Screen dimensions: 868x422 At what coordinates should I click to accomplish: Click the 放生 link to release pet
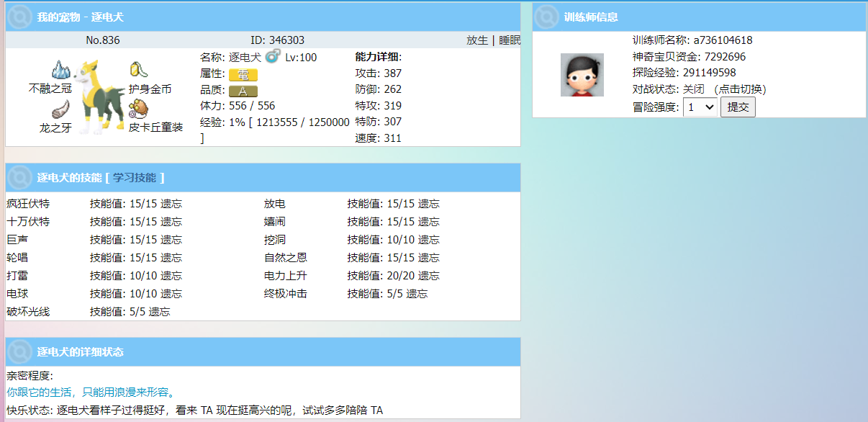(477, 40)
